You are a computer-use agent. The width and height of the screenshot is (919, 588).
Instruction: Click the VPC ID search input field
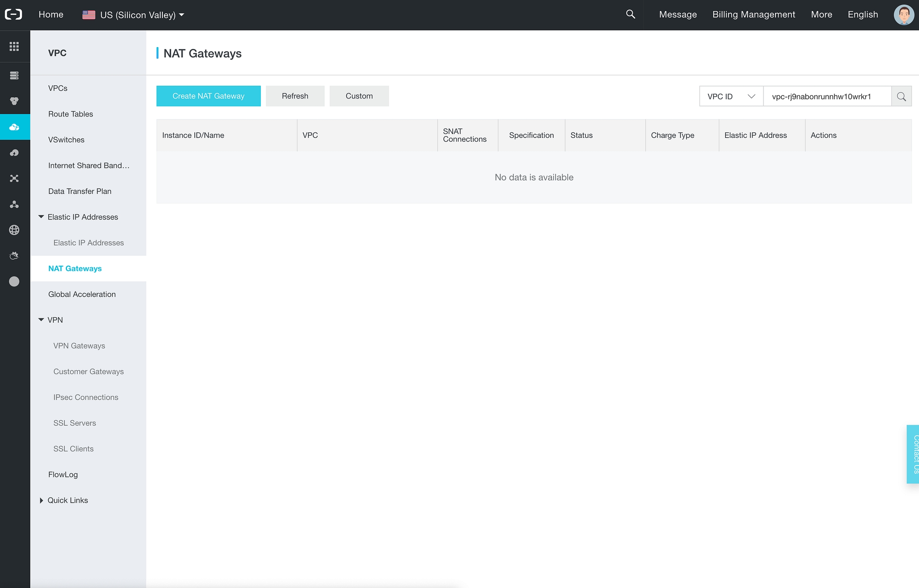coord(827,96)
